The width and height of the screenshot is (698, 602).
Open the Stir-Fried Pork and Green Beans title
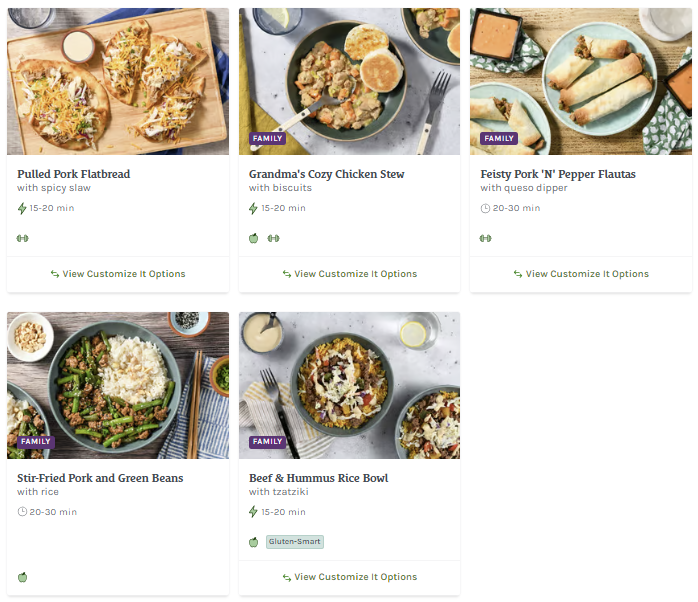point(100,478)
